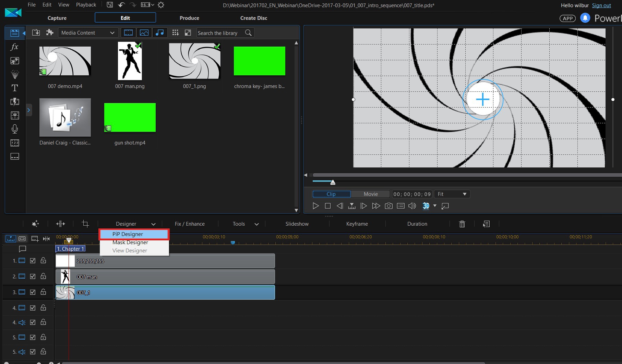This screenshot has height=364, width=622.
Task: Open the Playback menu
Action: 86,5
